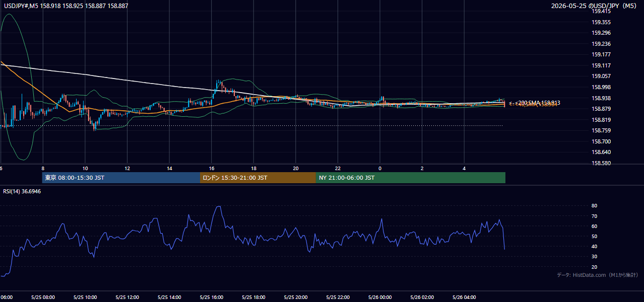Screen dimensions: 644x302
Task: Click the 158.700 price axis label
Action: 602,141
